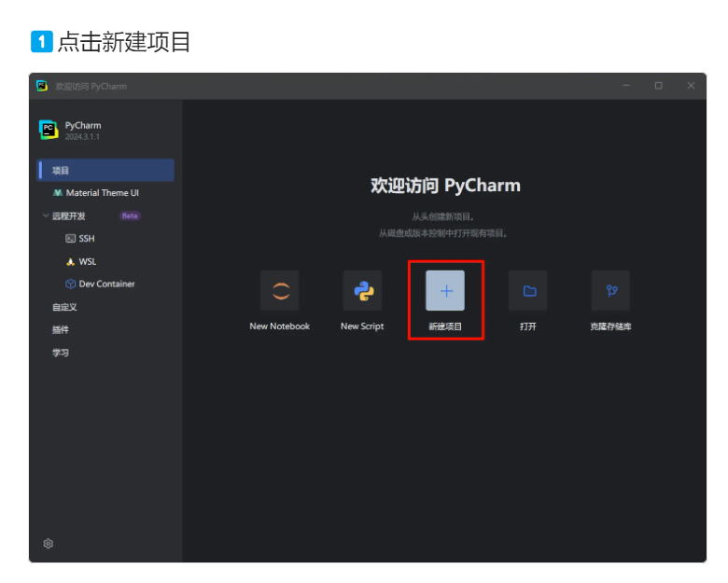The image size is (728, 583).
Task: Click the 克隆存储库 label
Action: click(x=610, y=326)
